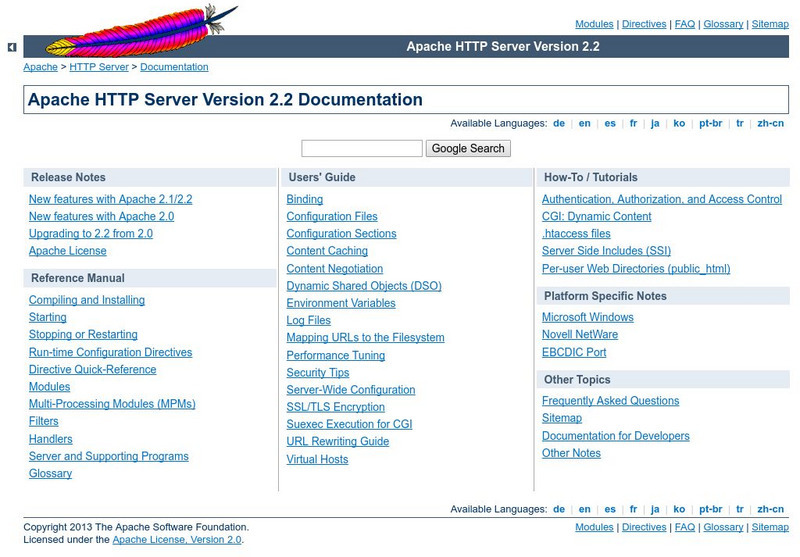The height and width of the screenshot is (557, 800).
Task: Open Multi-Processing Modules (MPMs) link
Action: click(112, 404)
